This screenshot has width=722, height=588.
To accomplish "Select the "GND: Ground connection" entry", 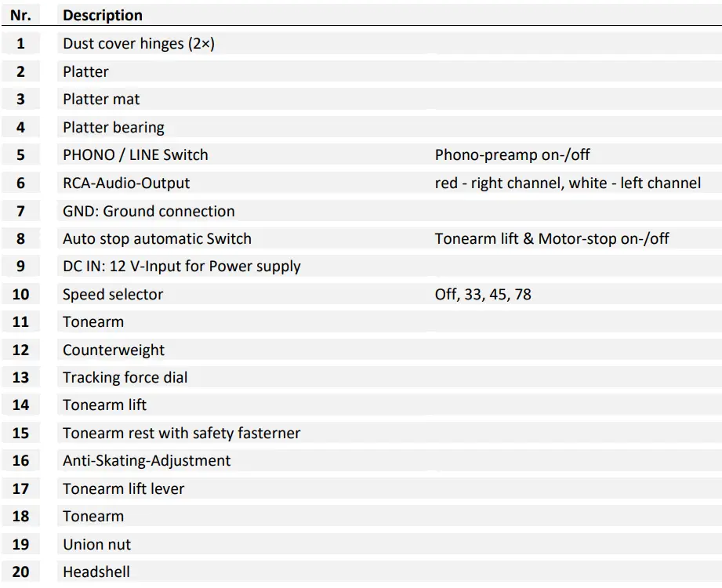I will pos(148,211).
